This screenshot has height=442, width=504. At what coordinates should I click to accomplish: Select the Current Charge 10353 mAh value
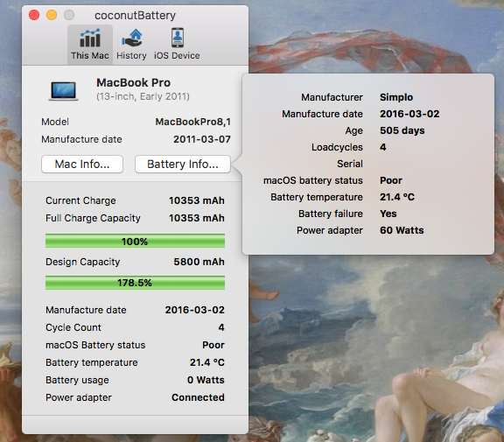click(197, 200)
